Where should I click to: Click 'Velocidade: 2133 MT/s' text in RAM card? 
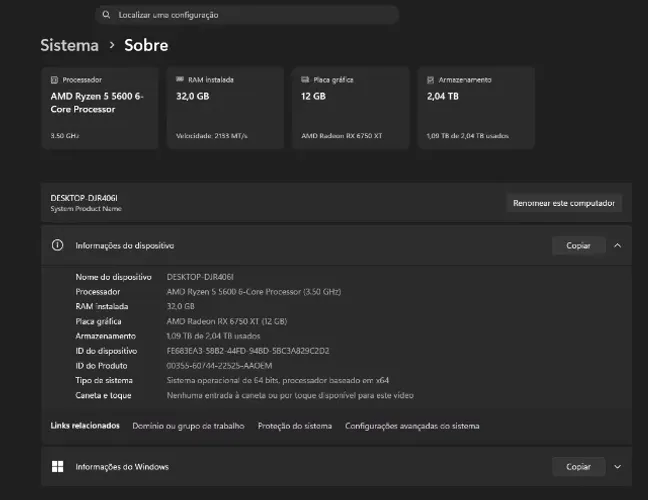[212, 136]
